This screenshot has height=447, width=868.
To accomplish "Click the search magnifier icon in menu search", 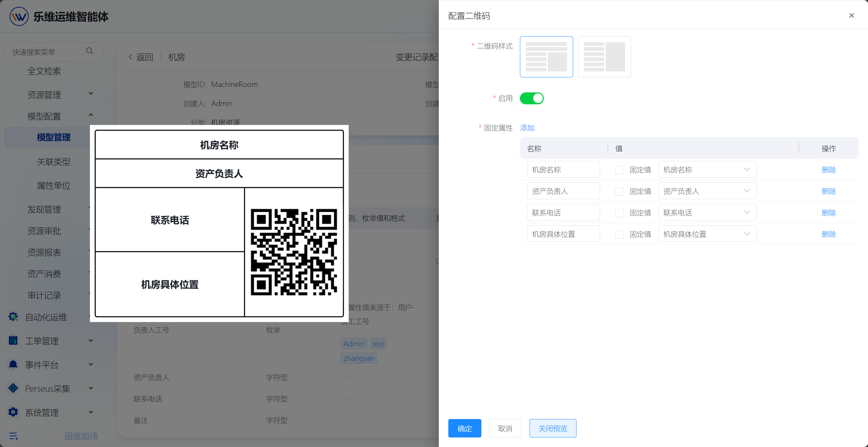I will 90,51.
